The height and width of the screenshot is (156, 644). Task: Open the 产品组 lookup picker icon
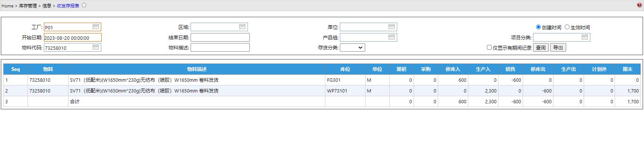[x=392, y=37]
